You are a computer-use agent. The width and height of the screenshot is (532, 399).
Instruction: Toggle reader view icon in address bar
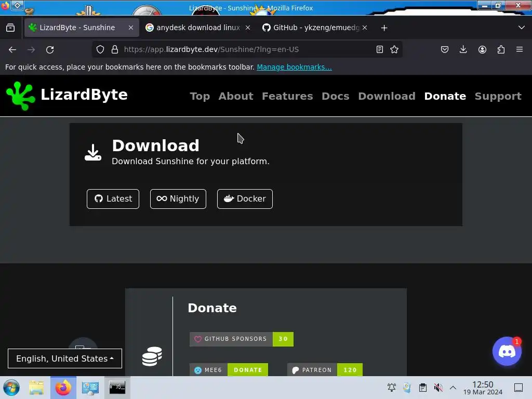point(380,49)
